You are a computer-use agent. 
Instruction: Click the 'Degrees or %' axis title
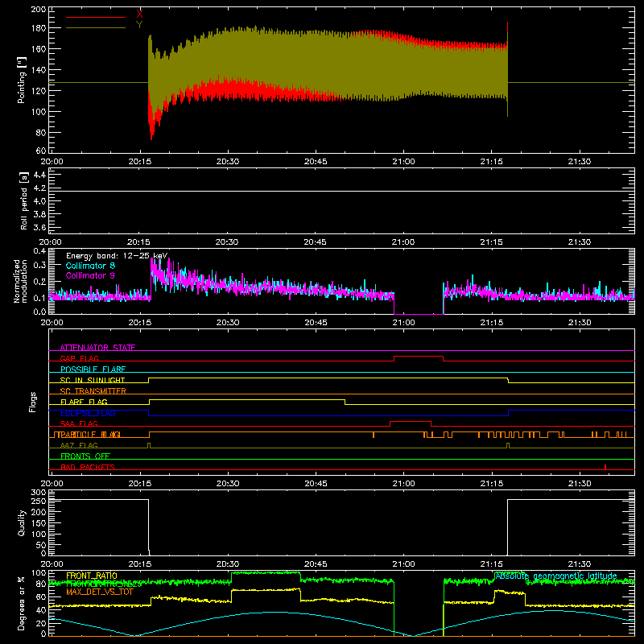pos(22,603)
